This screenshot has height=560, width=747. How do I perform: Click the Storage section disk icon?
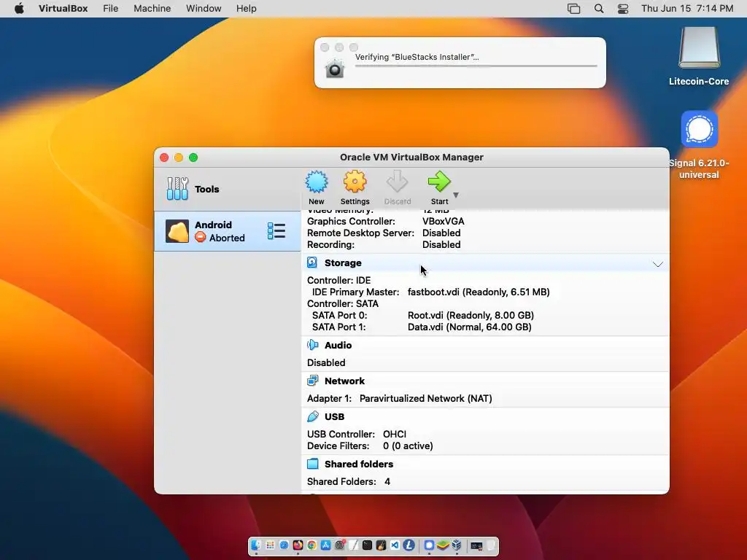(x=312, y=262)
